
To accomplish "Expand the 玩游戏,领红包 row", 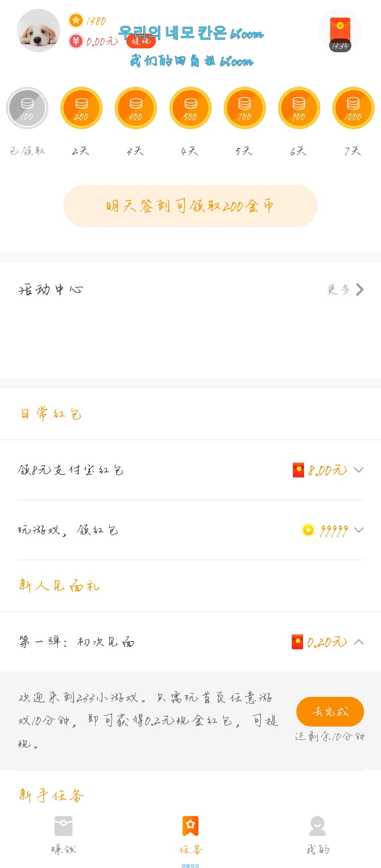I will 190,530.
